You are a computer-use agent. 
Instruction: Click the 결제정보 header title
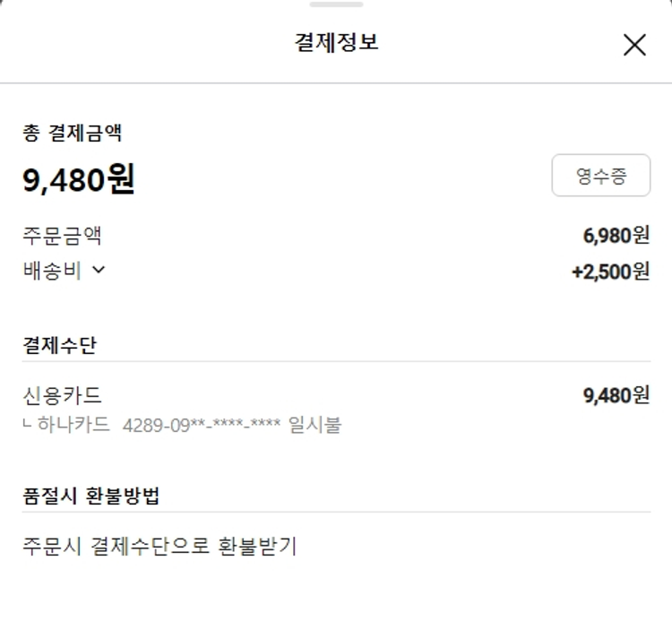336,43
